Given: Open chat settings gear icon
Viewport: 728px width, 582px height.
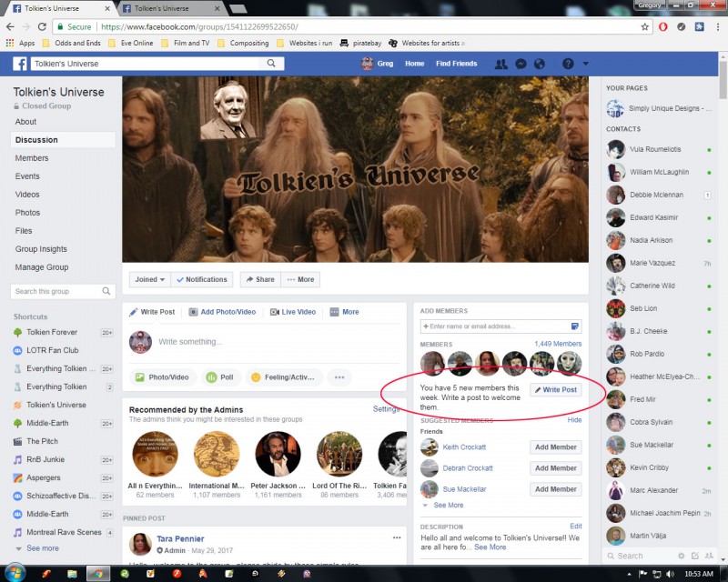Looking at the screenshot, I should (681, 556).
